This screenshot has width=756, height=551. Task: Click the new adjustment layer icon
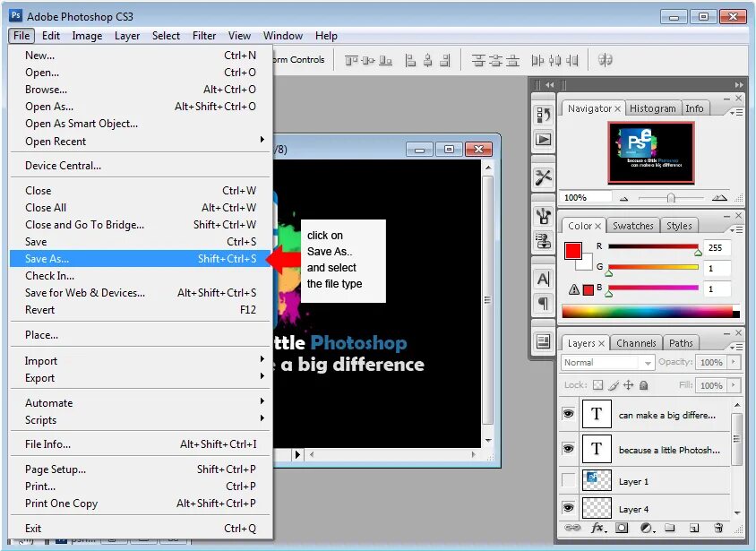pyautogui.click(x=647, y=528)
